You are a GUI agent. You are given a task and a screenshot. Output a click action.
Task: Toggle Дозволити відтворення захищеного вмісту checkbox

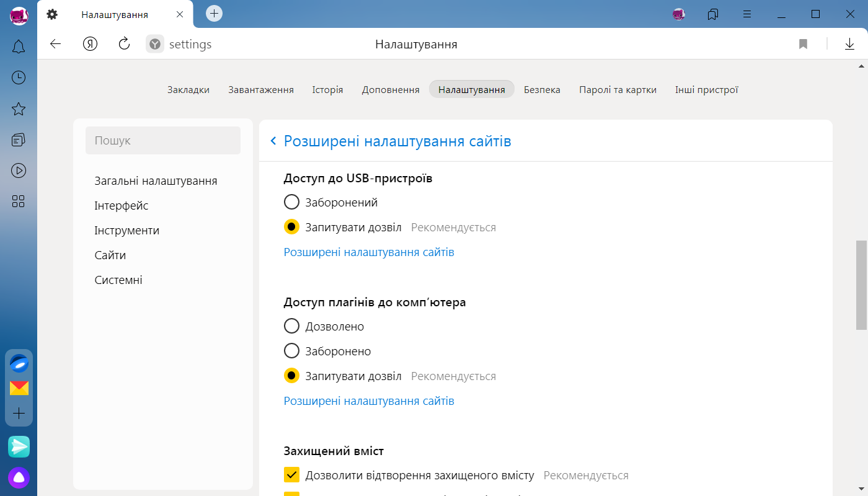291,475
